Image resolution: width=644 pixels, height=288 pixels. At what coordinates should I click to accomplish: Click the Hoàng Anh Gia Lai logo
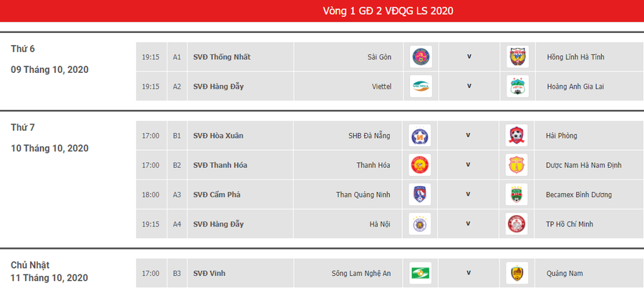pyautogui.click(x=516, y=86)
